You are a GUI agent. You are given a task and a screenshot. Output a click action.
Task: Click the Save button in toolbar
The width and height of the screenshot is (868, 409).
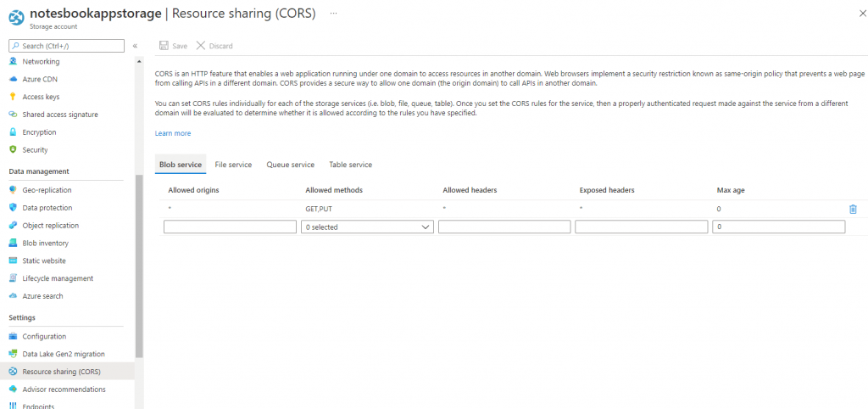174,46
